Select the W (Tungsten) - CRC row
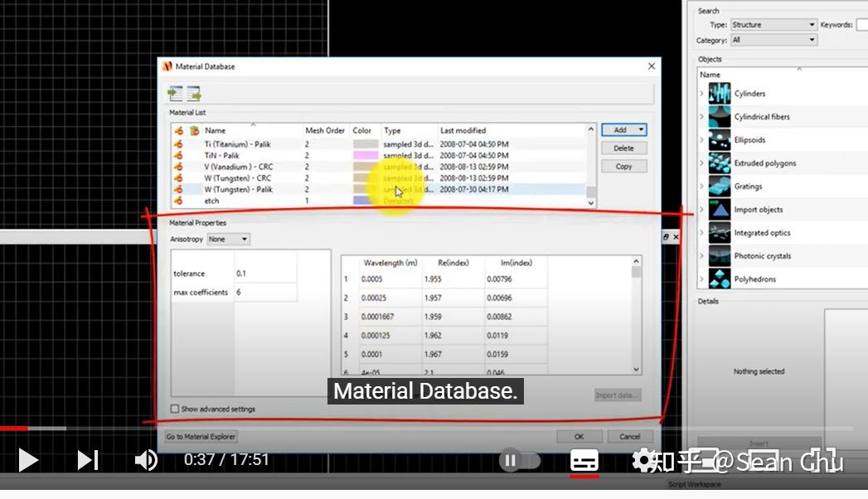The height and width of the screenshot is (499, 868). (378, 178)
